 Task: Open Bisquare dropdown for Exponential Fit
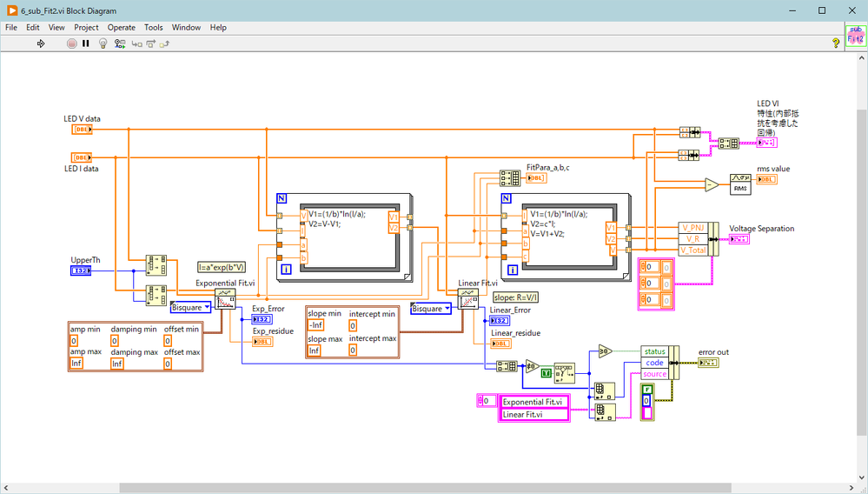(x=191, y=307)
